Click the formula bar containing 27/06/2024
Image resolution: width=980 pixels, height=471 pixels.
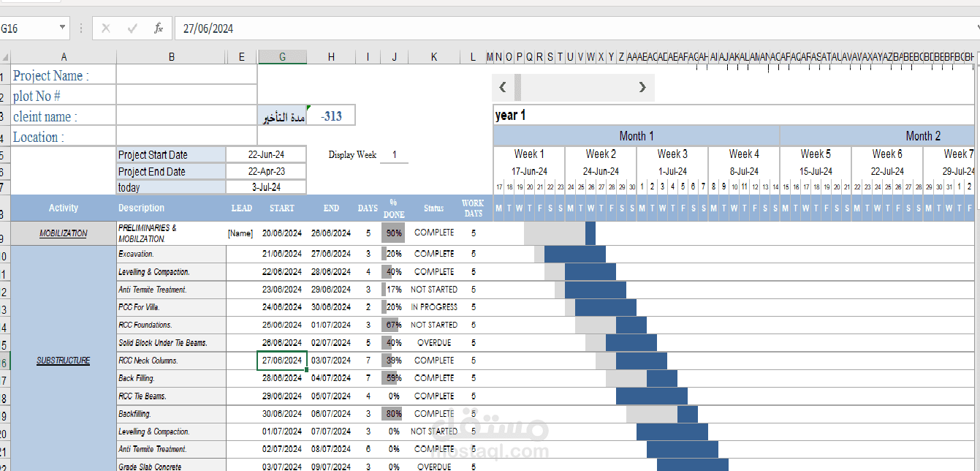click(x=574, y=29)
